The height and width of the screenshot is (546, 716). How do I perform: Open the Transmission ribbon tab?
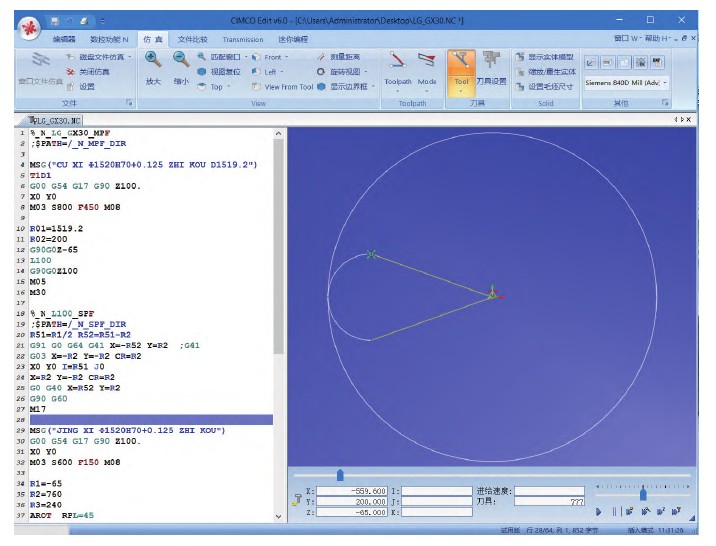point(242,39)
